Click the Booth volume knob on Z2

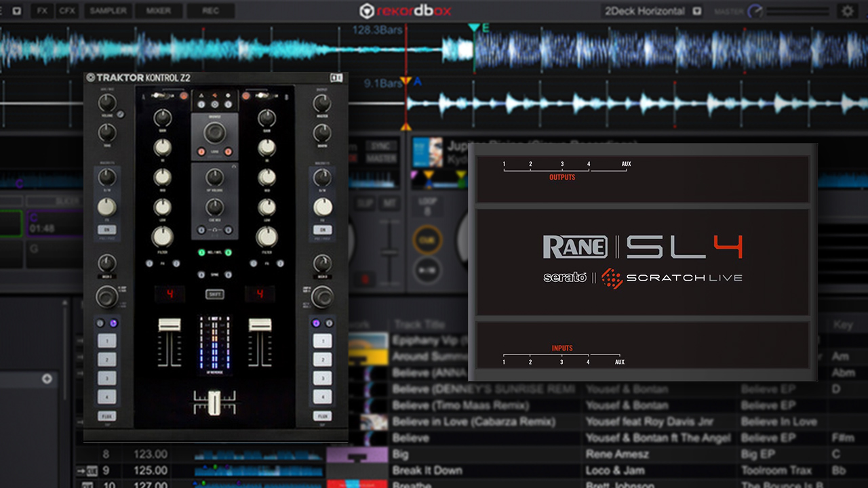pos(322,133)
